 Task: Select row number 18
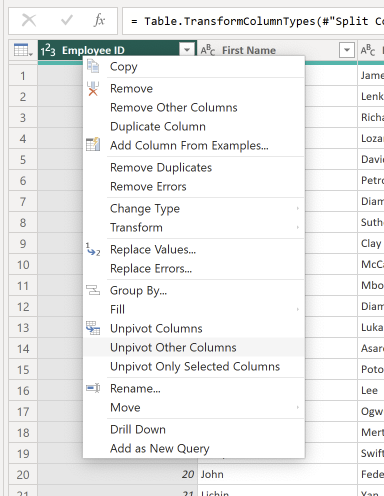pyautogui.click(x=23, y=433)
